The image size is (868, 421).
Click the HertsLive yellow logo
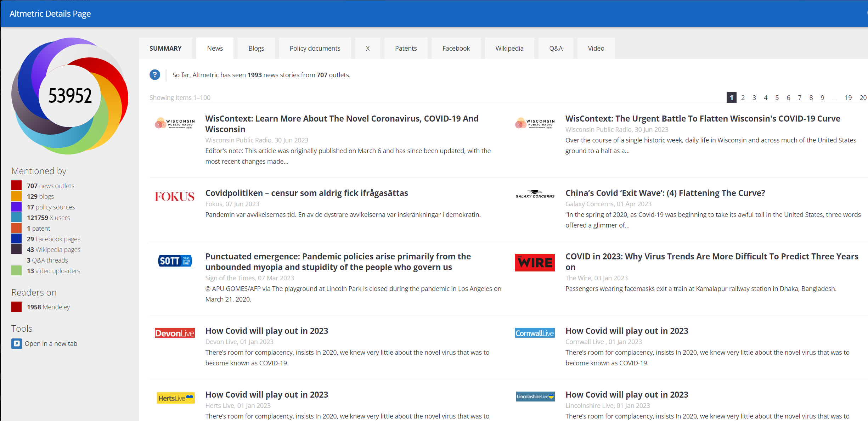point(175,398)
